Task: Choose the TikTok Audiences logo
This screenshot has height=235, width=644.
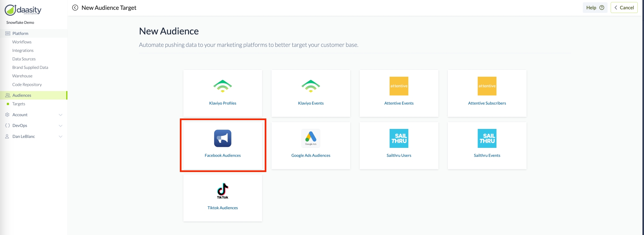Action: (223, 191)
